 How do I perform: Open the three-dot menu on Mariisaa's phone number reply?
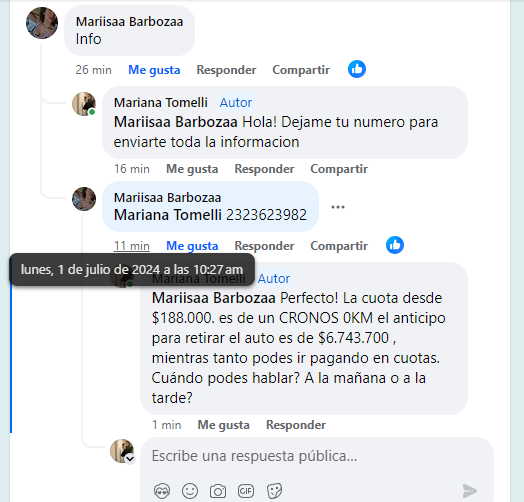[338, 207]
